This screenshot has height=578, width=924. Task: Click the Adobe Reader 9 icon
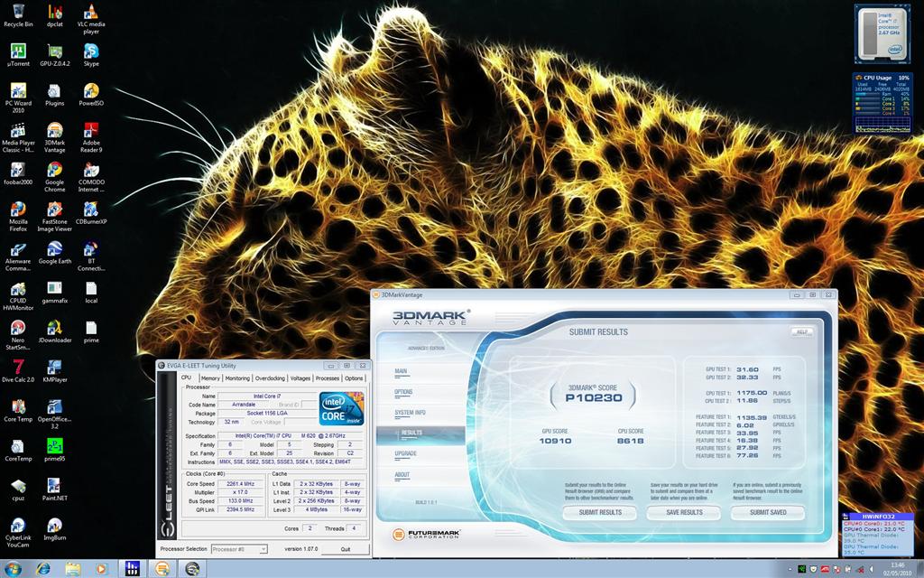(91, 137)
